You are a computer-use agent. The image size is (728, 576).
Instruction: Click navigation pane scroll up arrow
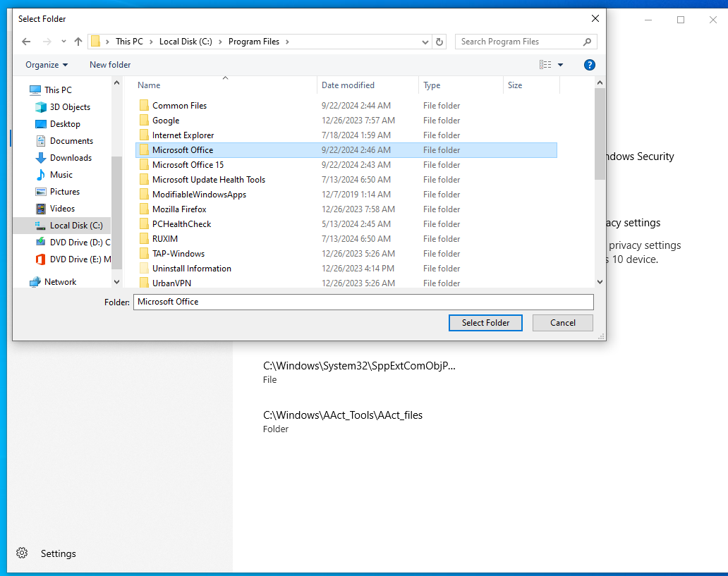pos(116,82)
